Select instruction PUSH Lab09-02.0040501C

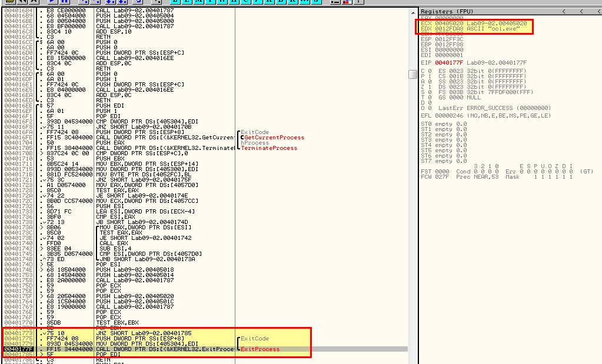[x=135, y=302]
